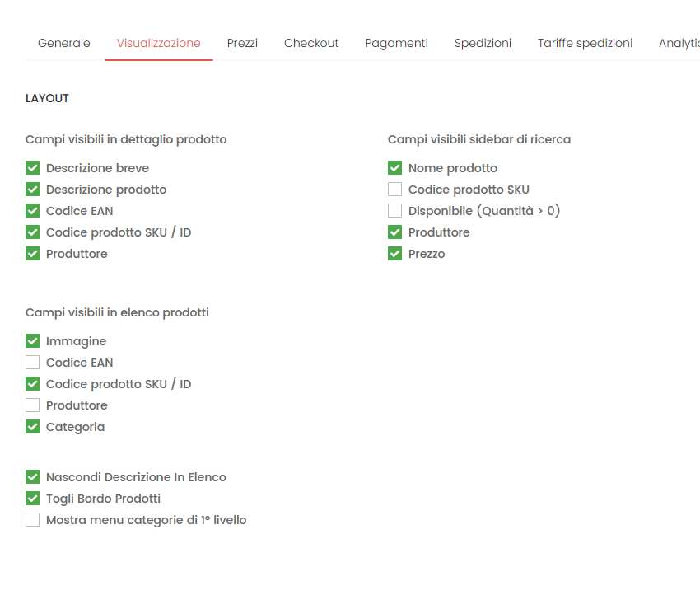The image size is (700, 595).
Task: Enable Codice prodotto SKU in sidebar ricerca
Action: [x=394, y=189]
